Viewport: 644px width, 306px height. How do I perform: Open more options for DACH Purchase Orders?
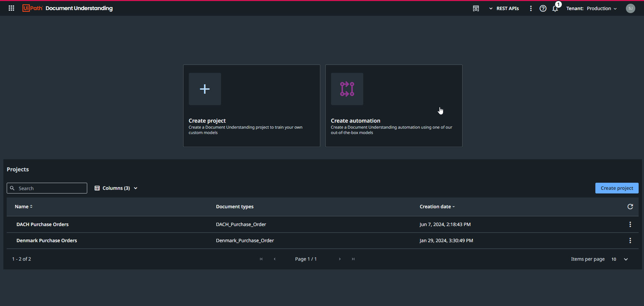pos(630,224)
